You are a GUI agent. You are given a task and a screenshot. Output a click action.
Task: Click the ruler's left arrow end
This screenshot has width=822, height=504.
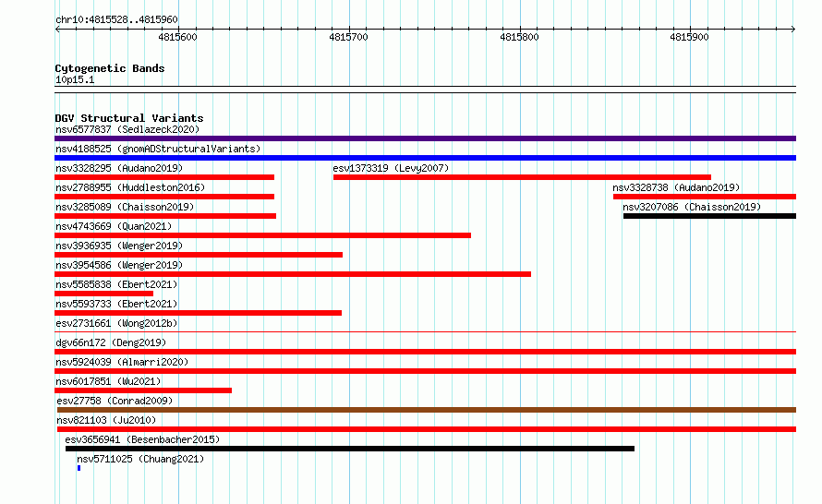pyautogui.click(x=57, y=30)
